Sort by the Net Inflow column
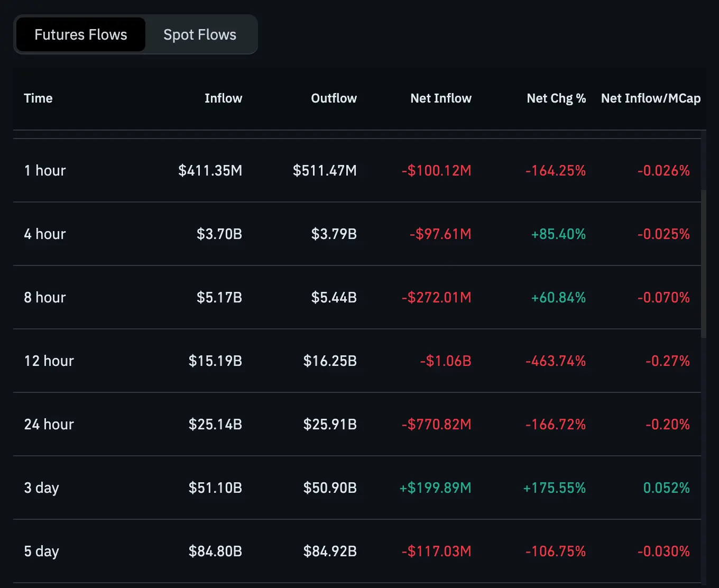The height and width of the screenshot is (588, 719). pos(441,98)
